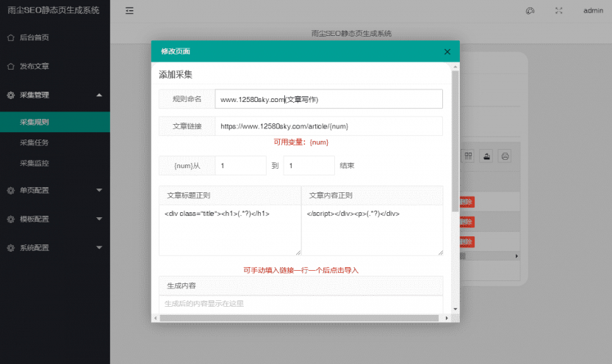Click the third red 删除 button in background table
Image resolution: width=612 pixels, height=364 pixels.
(x=467, y=241)
